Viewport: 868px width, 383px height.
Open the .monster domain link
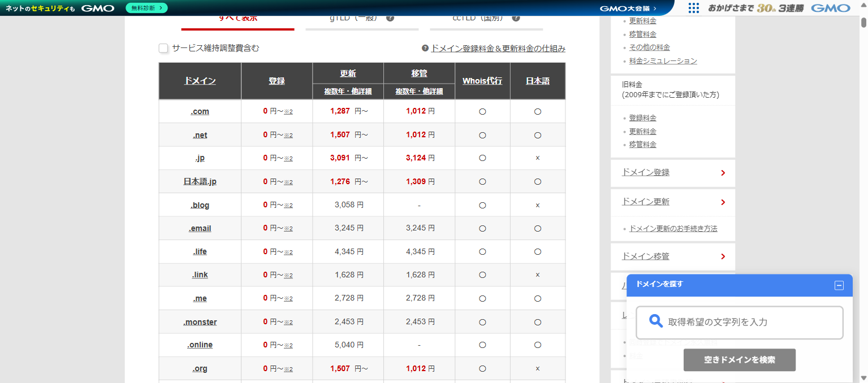pyautogui.click(x=200, y=322)
